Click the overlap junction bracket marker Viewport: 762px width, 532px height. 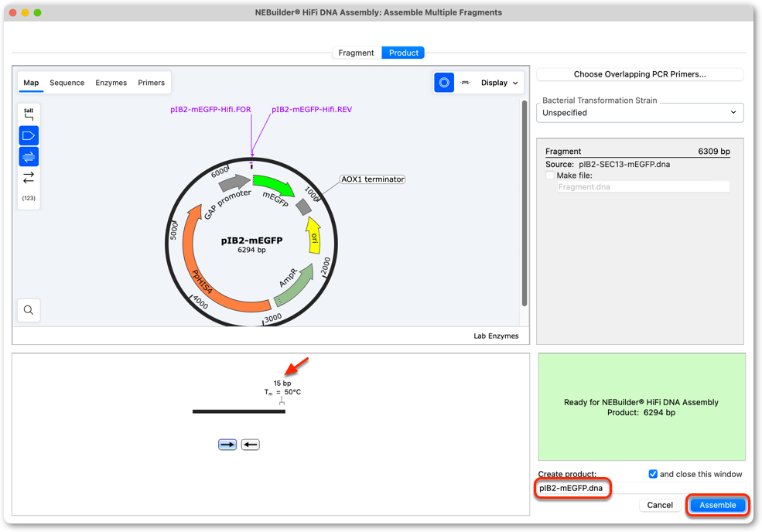click(x=282, y=401)
